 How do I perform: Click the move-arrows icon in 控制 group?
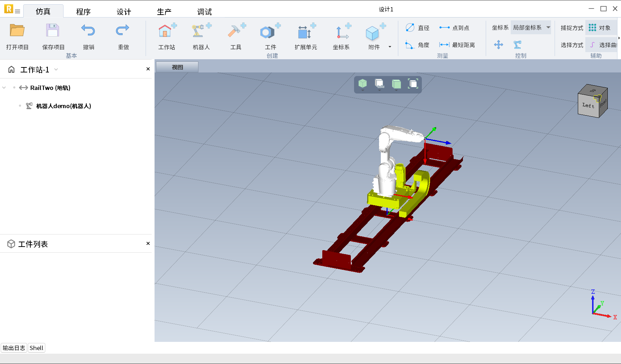498,45
